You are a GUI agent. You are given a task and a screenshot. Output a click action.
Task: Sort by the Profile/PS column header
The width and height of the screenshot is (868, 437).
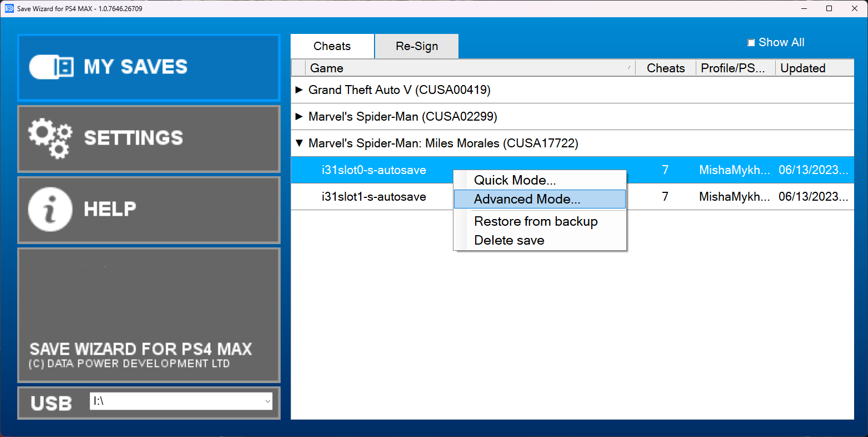pos(736,68)
